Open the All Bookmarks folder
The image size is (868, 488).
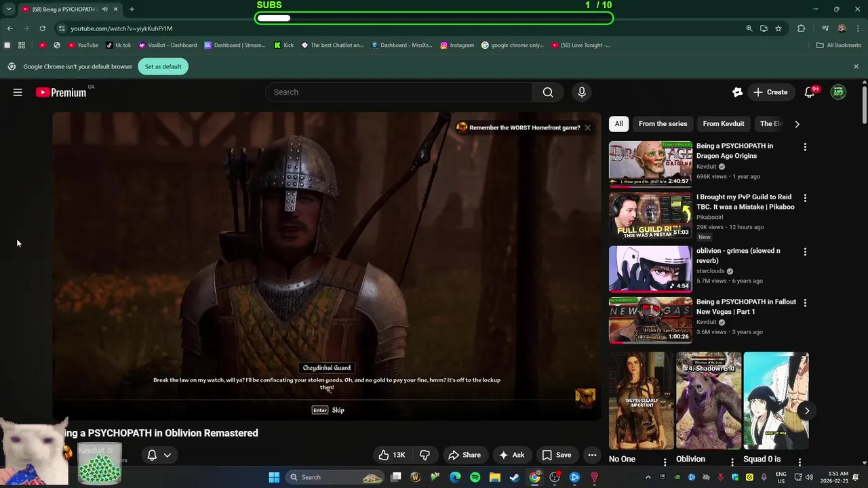click(839, 45)
